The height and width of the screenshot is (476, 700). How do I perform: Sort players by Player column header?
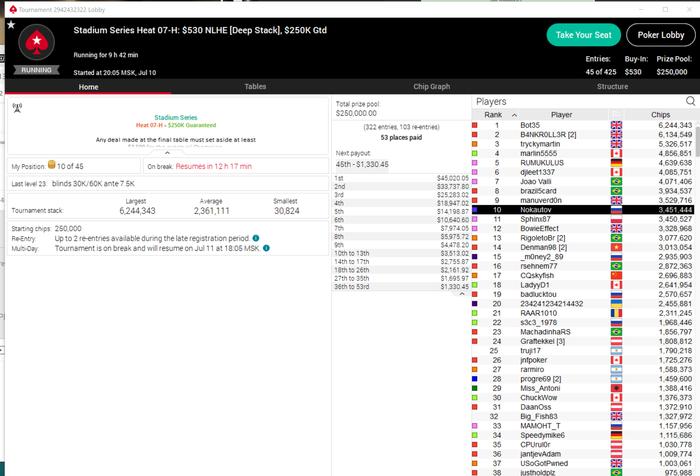point(561,115)
